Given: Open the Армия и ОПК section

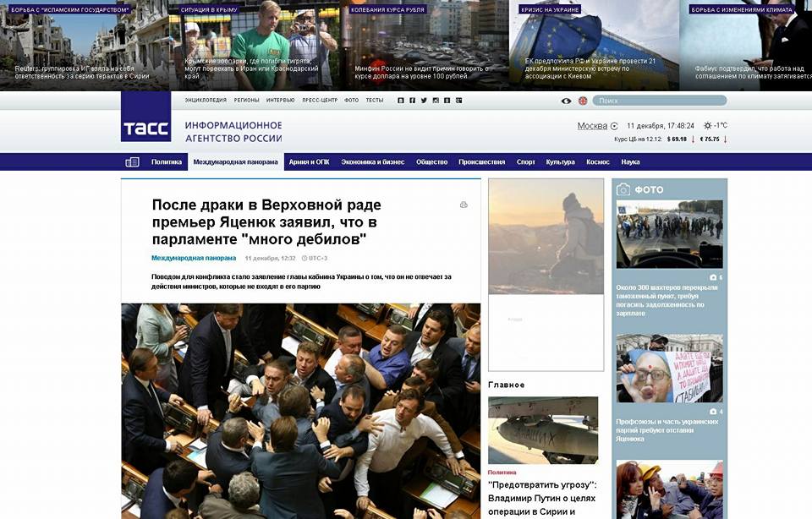Looking at the screenshot, I should (x=310, y=162).
